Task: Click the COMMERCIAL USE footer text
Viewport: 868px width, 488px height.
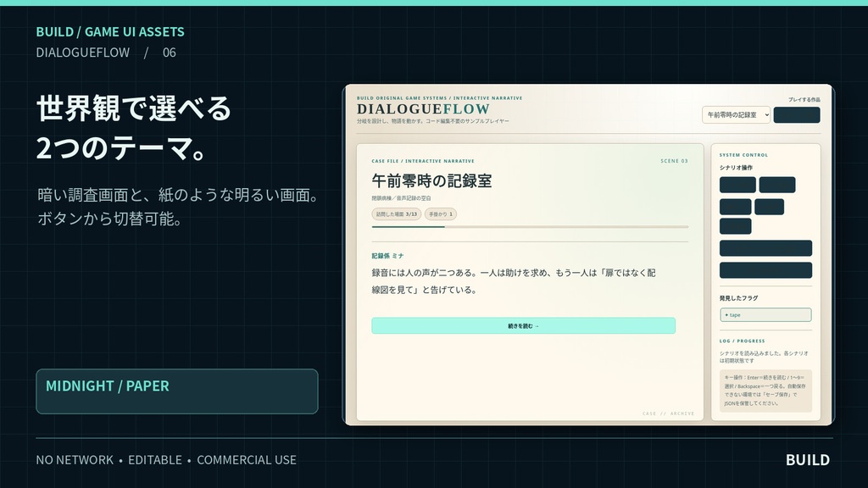Action: click(x=247, y=460)
